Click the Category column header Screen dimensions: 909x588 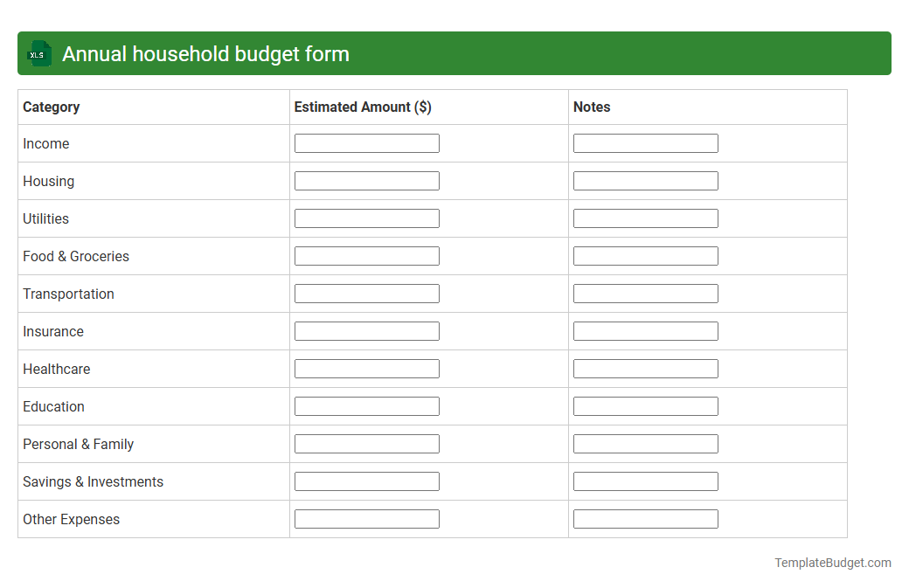[x=52, y=107]
